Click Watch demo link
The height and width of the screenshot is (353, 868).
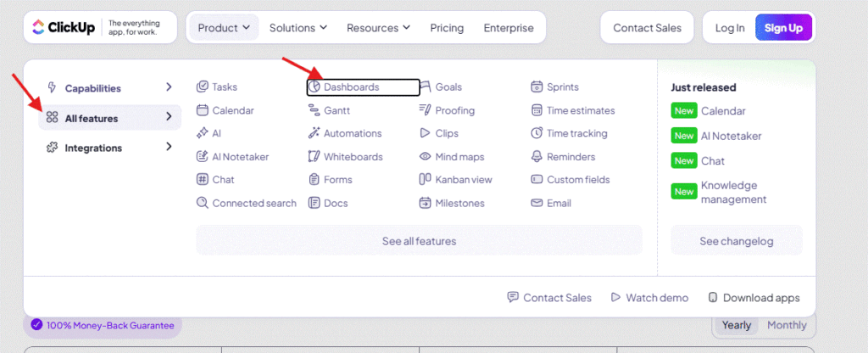pyautogui.click(x=650, y=298)
